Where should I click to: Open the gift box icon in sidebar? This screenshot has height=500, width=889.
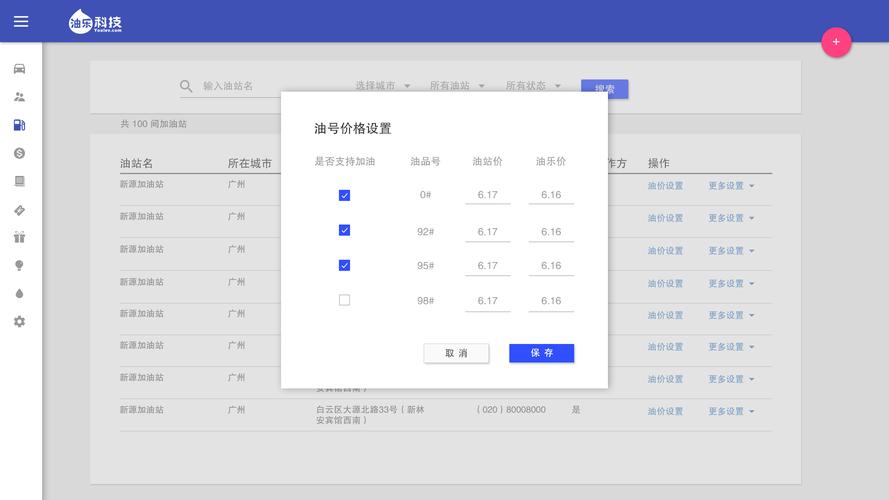coord(20,237)
